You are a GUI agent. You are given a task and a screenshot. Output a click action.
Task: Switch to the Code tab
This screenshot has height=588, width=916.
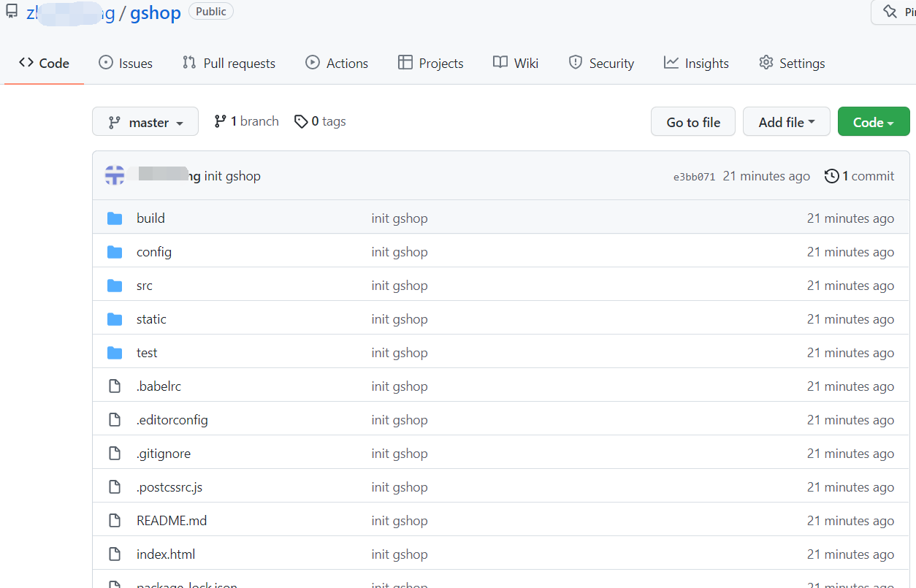tap(45, 64)
